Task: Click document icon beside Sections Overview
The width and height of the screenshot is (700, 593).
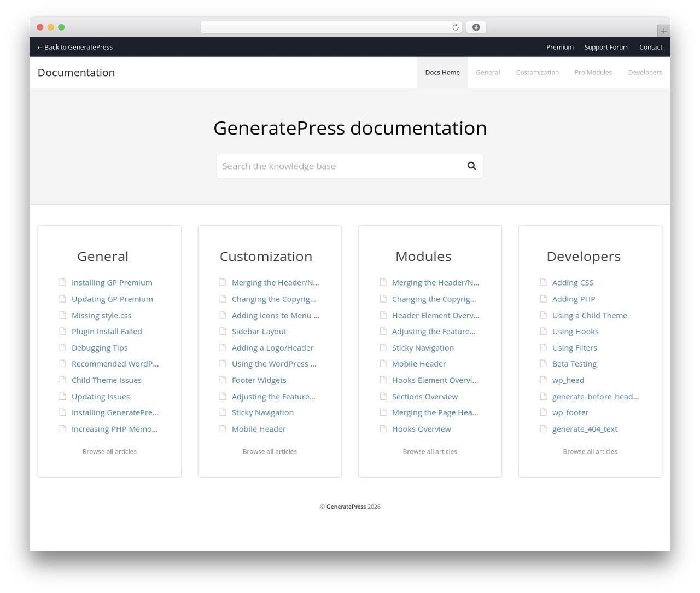Action: tap(383, 396)
